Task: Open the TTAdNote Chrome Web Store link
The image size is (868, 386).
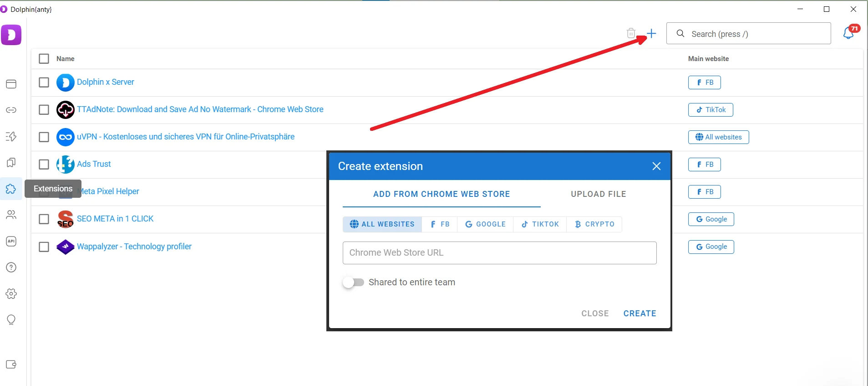Action: click(200, 109)
